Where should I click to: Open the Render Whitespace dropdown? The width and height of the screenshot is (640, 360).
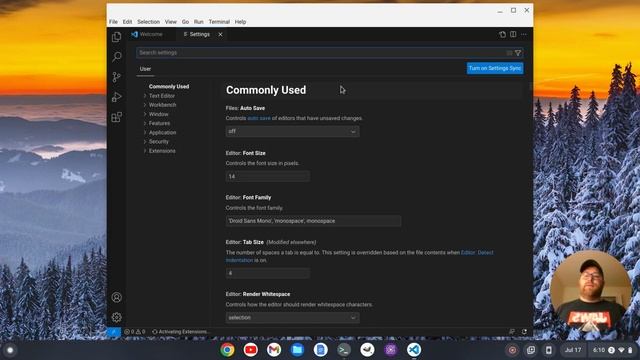(292, 318)
